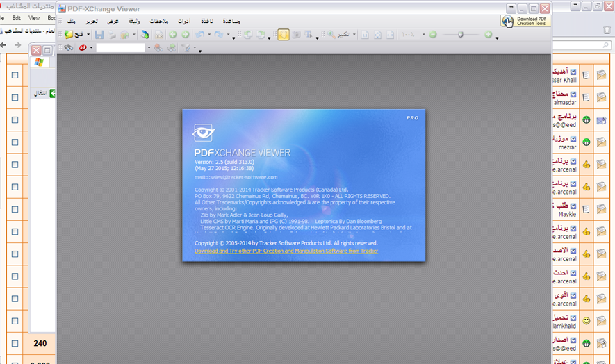
Task: Open the dropdown arrow beside Open button
Action: tap(90, 34)
